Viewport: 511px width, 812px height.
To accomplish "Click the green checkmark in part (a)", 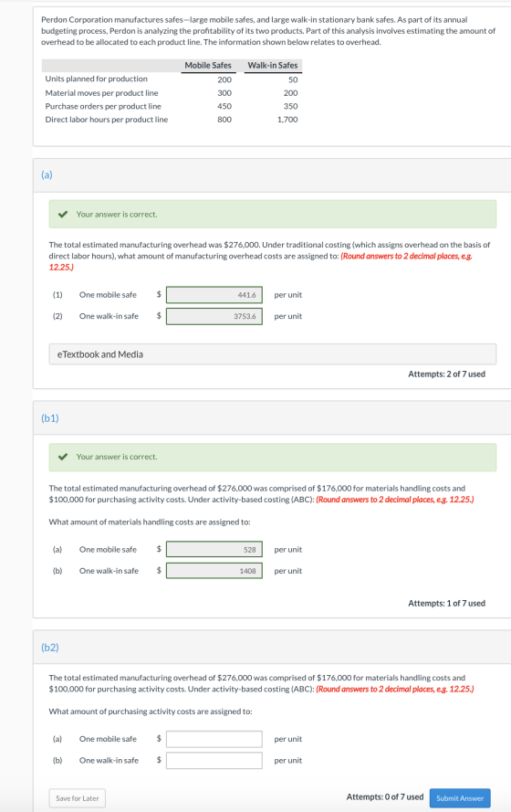I will [63, 215].
